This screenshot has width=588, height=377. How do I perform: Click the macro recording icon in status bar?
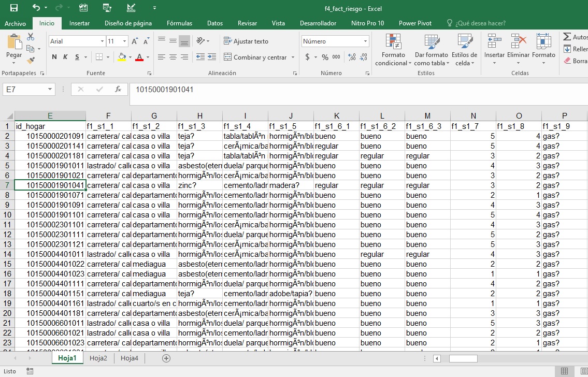(x=30, y=371)
